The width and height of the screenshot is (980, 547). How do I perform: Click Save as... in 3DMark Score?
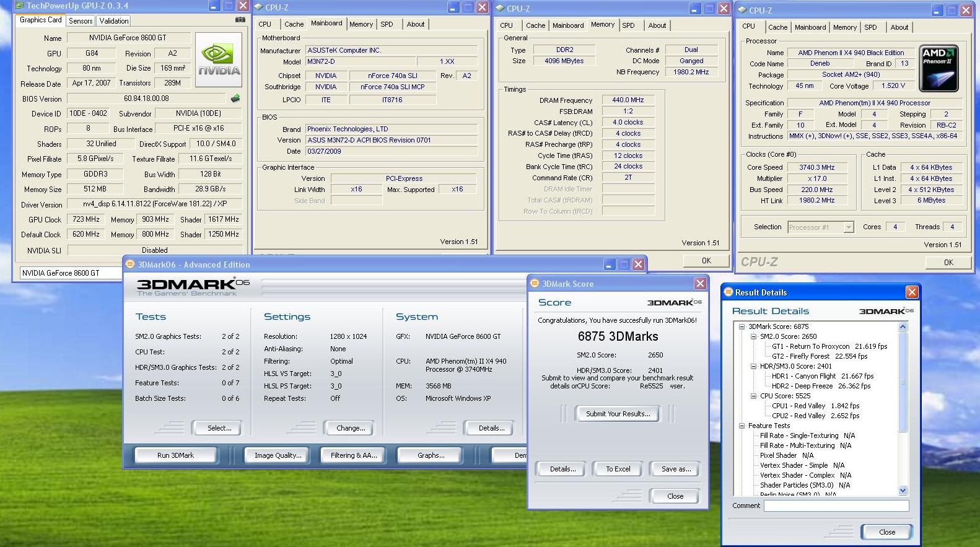[x=676, y=469]
